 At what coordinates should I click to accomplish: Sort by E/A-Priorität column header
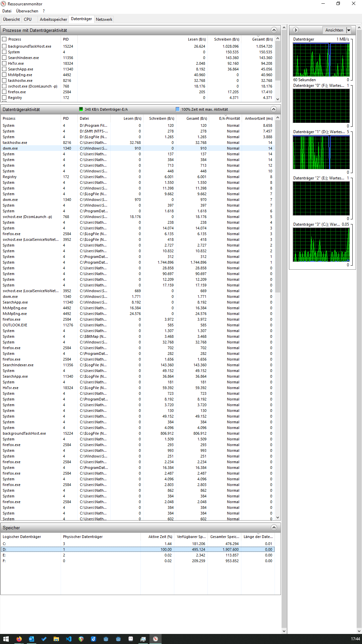coord(230,118)
